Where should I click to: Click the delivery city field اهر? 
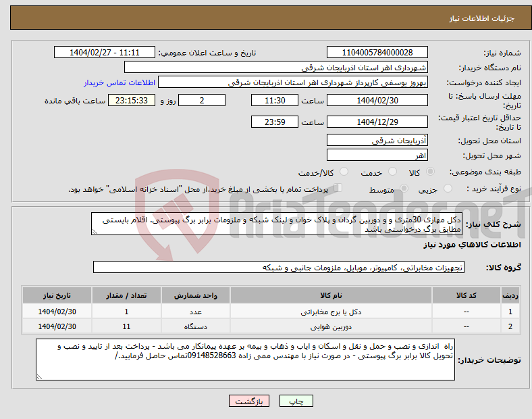pos(377,155)
